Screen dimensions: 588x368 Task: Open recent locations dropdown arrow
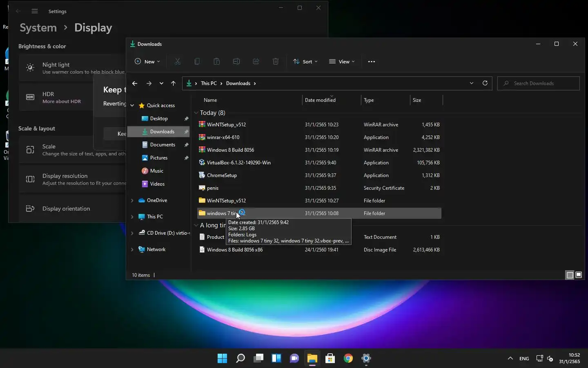161,83
